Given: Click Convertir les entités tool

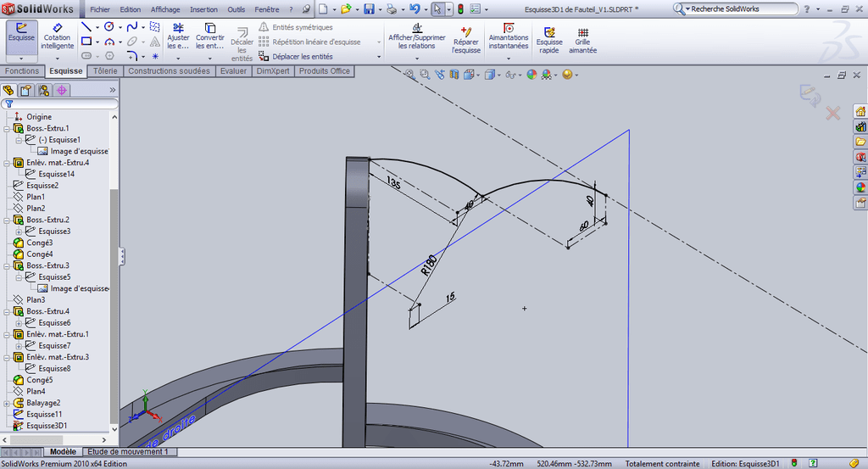Looking at the screenshot, I should coord(210,36).
